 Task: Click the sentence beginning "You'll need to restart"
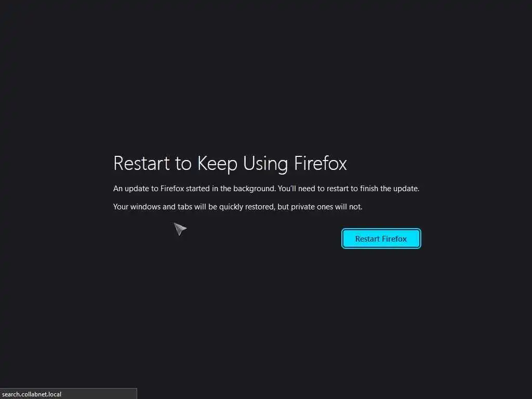coord(349,189)
